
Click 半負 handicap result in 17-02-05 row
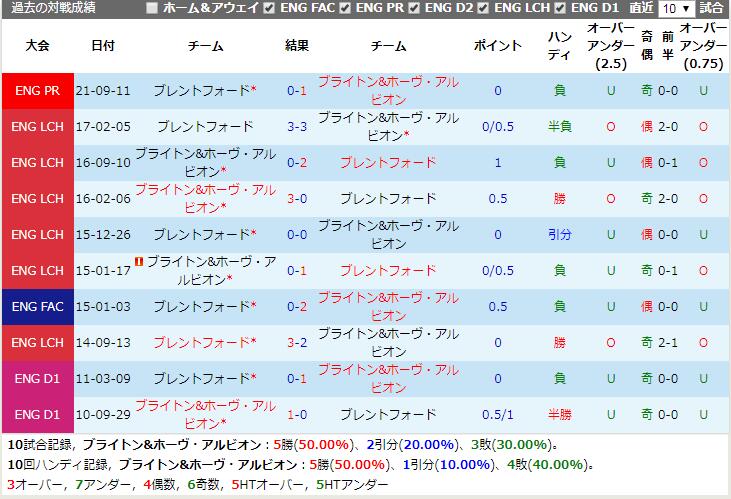point(559,126)
